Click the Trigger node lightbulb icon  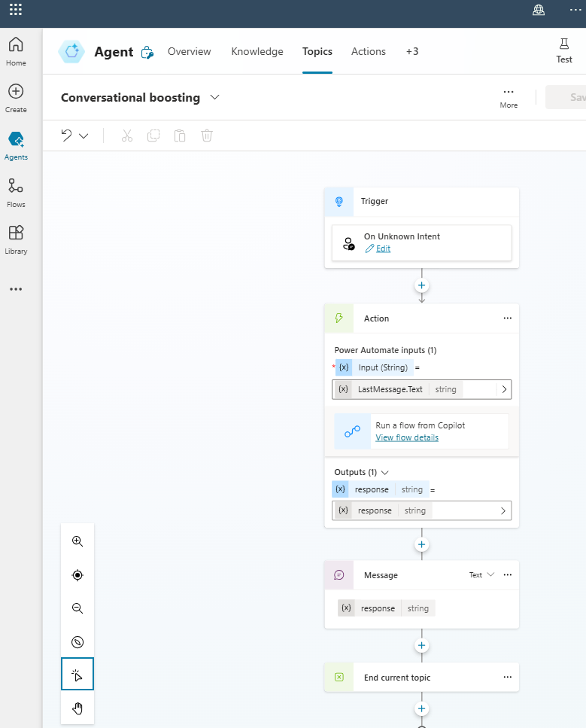tap(339, 202)
